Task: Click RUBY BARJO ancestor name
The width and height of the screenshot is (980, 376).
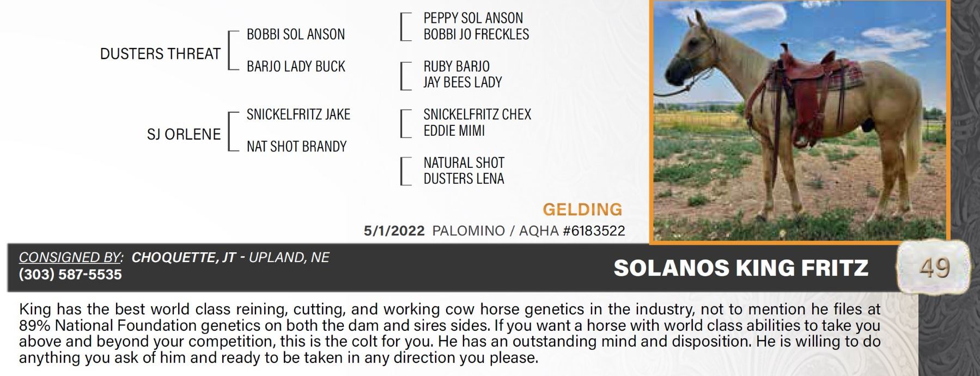Action: coord(456,66)
